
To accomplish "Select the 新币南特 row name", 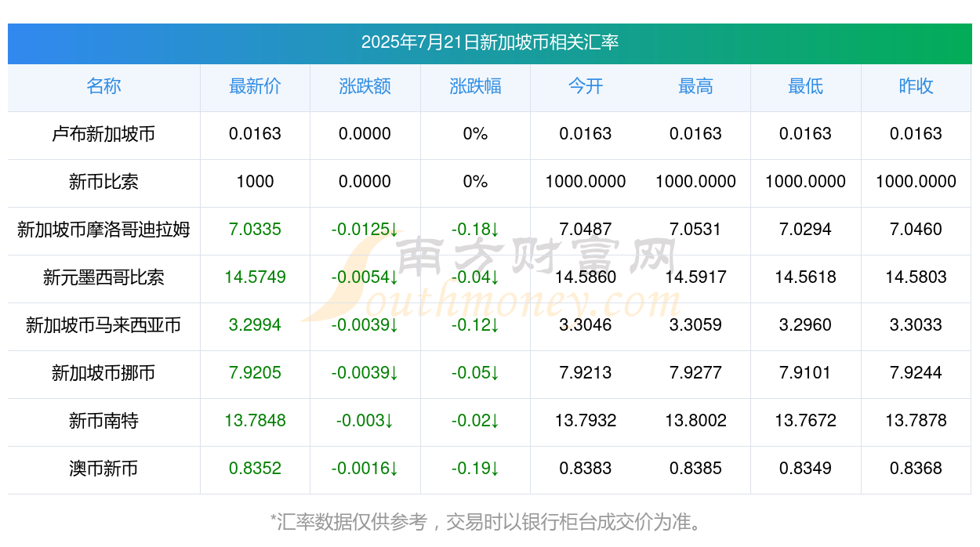I will [103, 421].
